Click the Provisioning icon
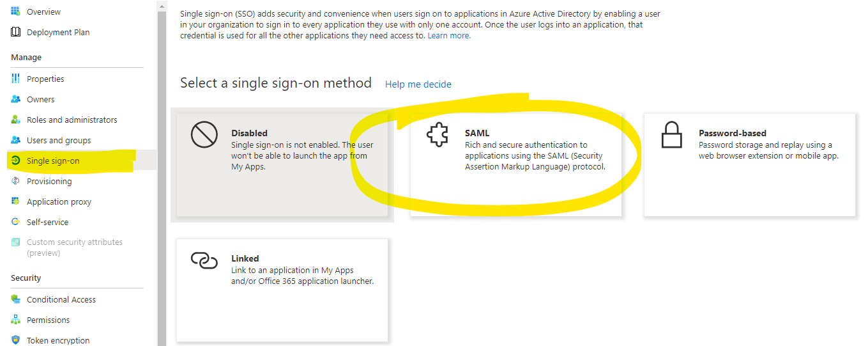 point(15,181)
